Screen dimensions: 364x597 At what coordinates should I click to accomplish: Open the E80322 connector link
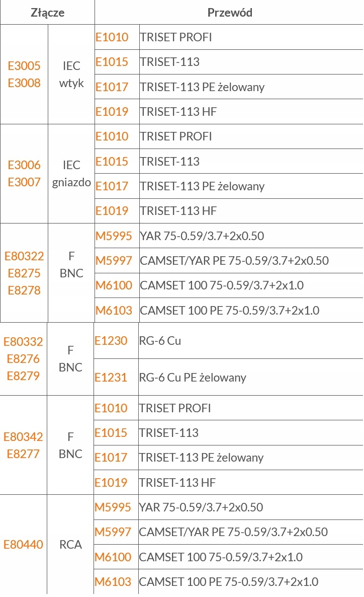[24, 256]
